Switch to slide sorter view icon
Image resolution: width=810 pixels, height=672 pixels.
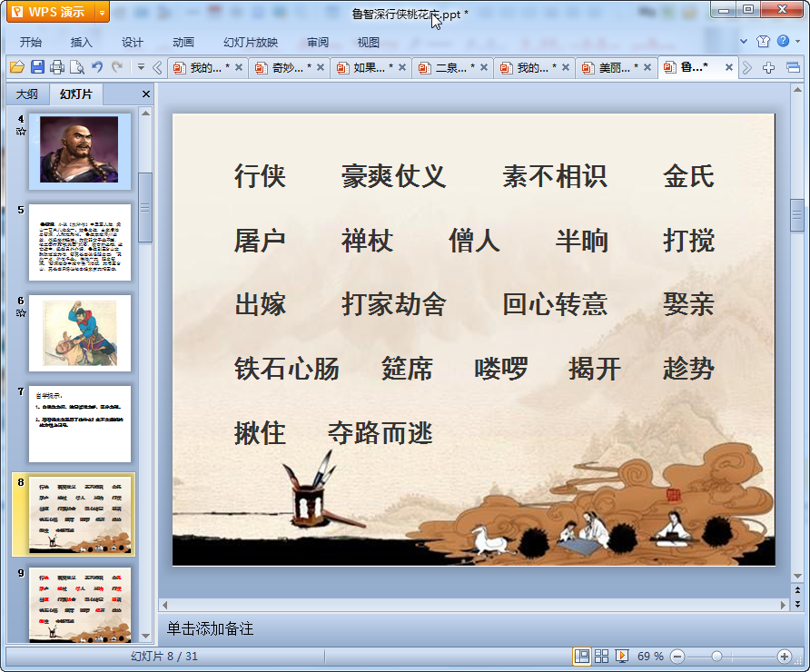click(x=602, y=657)
